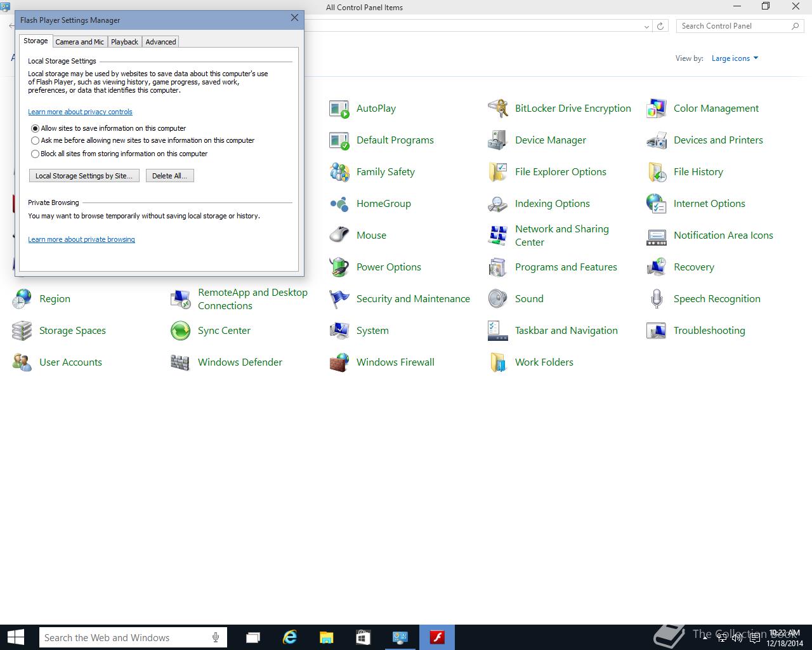Select the Storage tab
The image size is (812, 650).
36,41
